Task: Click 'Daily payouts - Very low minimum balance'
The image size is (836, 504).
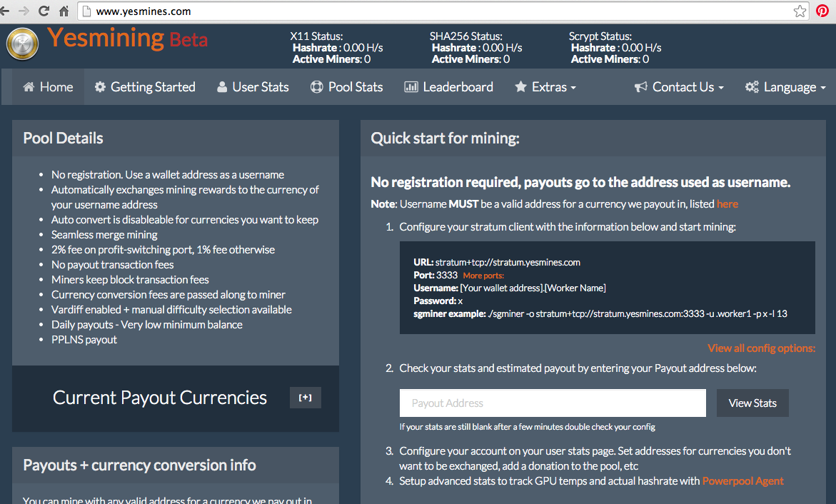Action: pyautogui.click(x=147, y=325)
